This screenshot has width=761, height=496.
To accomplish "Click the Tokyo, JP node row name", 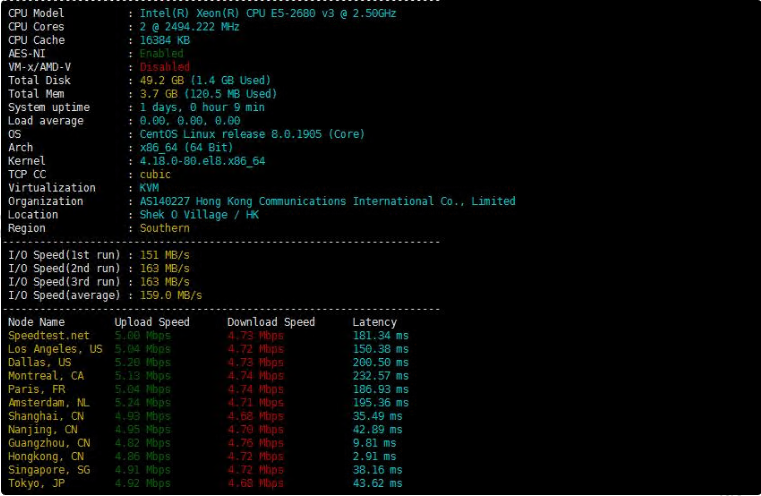I will tap(39, 483).
